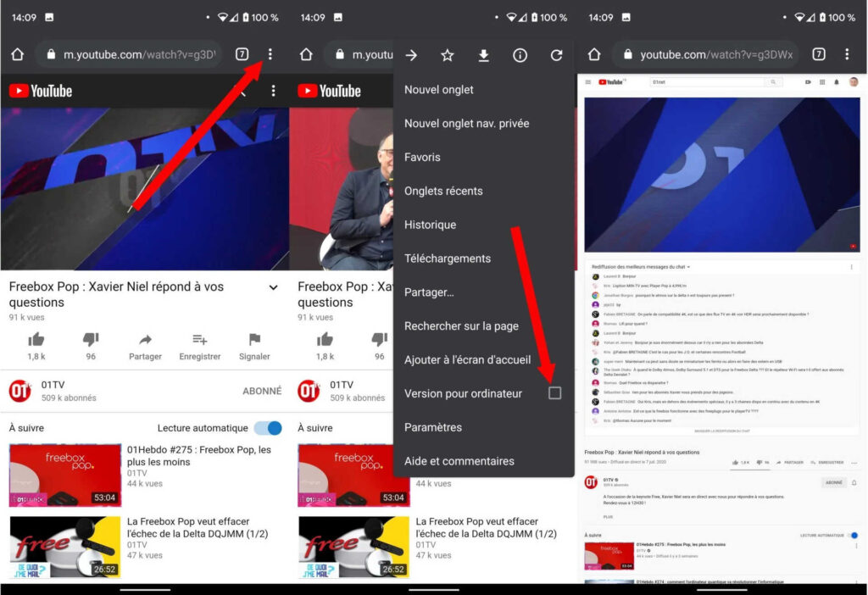
Task: Click desktop YouTube search field containing 01net
Action: [707, 82]
